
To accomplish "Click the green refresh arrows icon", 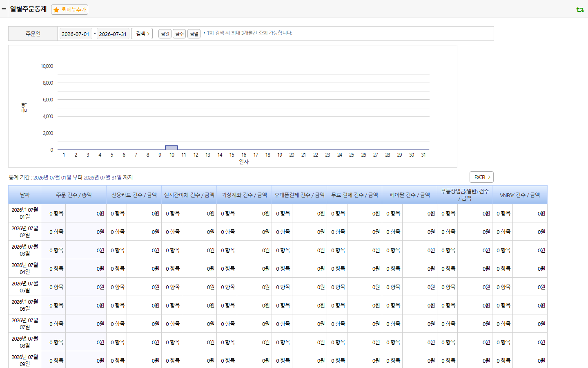I will [x=580, y=10].
